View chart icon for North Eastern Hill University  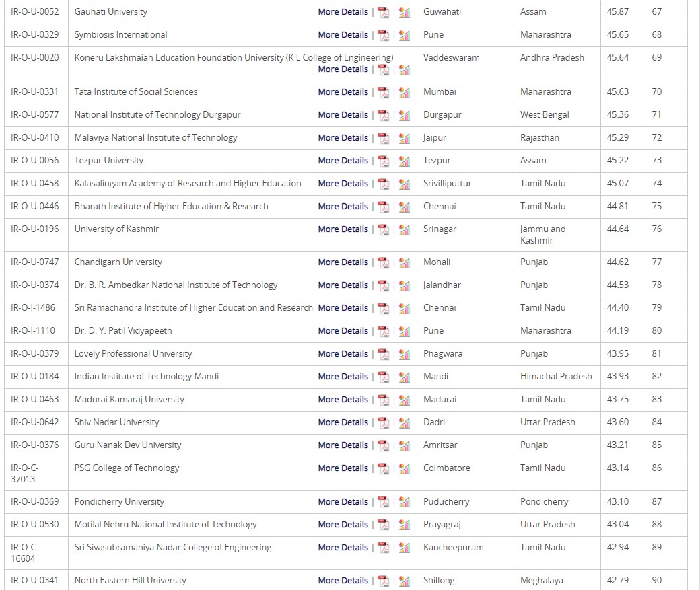pos(405,581)
